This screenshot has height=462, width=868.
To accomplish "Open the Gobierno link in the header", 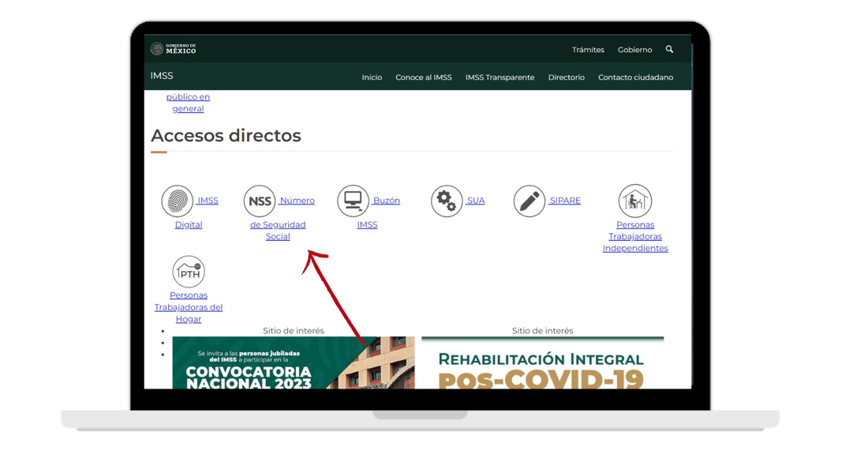I will click(x=634, y=49).
